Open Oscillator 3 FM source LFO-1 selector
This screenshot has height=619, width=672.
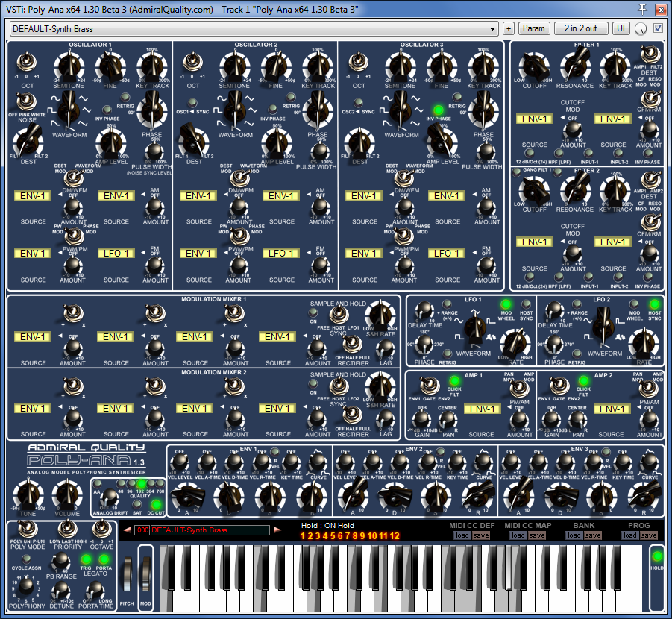pos(447,254)
